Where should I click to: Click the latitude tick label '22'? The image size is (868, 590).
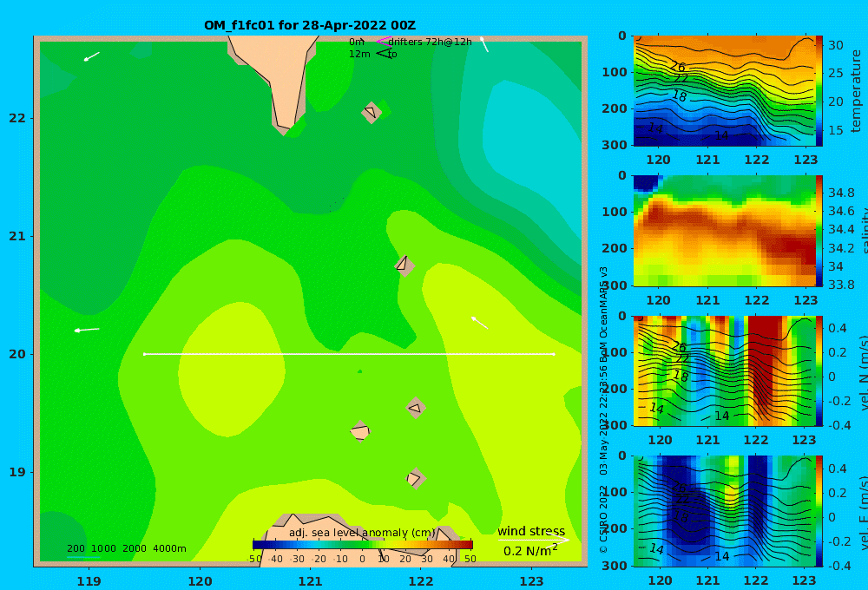(17, 118)
